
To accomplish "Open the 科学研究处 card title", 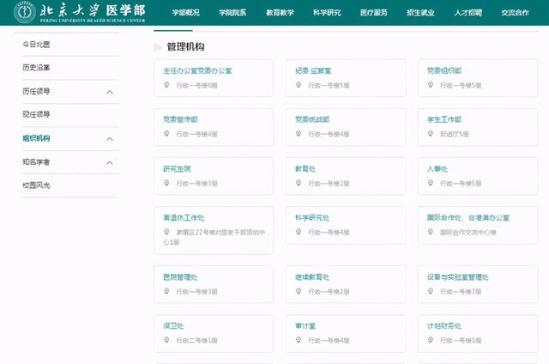I will [312, 218].
